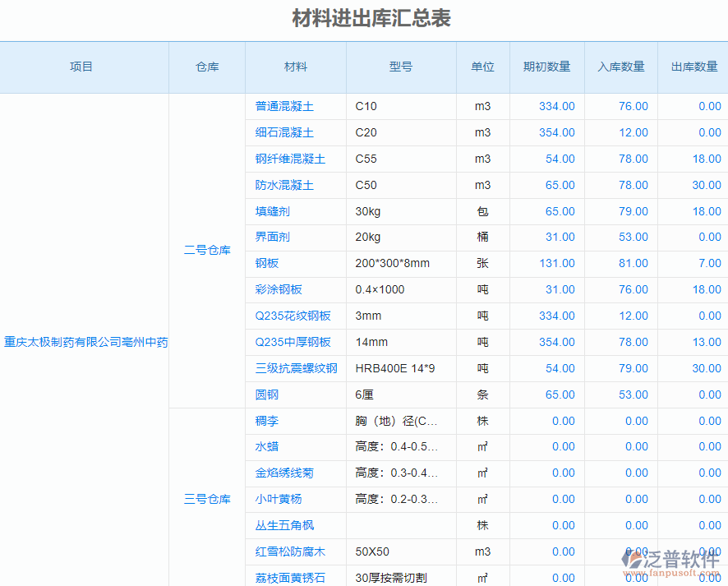Click the 钢板 material link
This screenshot has height=586, width=728.
click(x=266, y=263)
